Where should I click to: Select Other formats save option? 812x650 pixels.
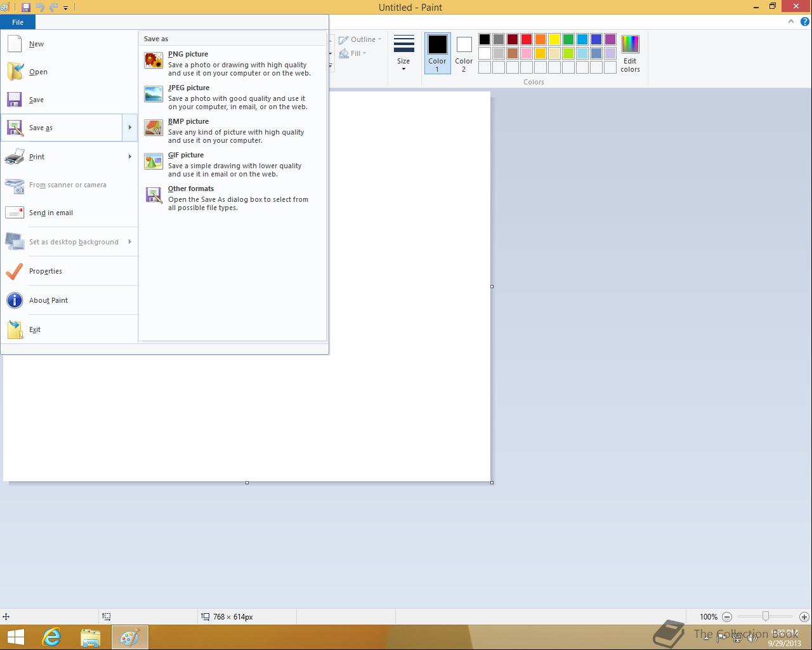click(232, 198)
